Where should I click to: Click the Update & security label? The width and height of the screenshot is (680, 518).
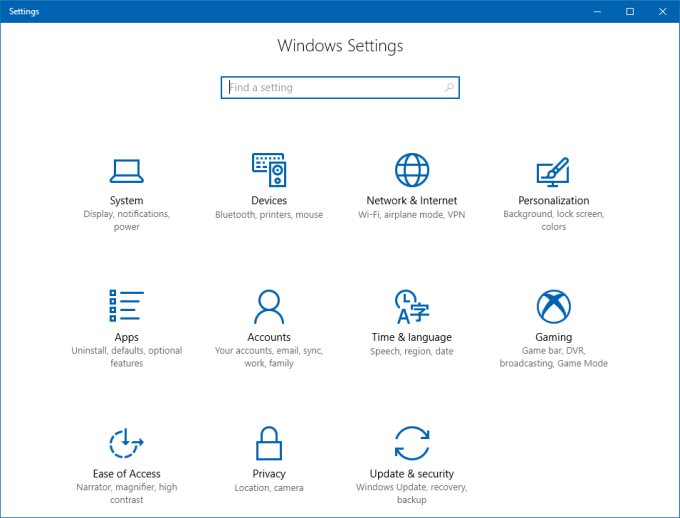pos(412,474)
